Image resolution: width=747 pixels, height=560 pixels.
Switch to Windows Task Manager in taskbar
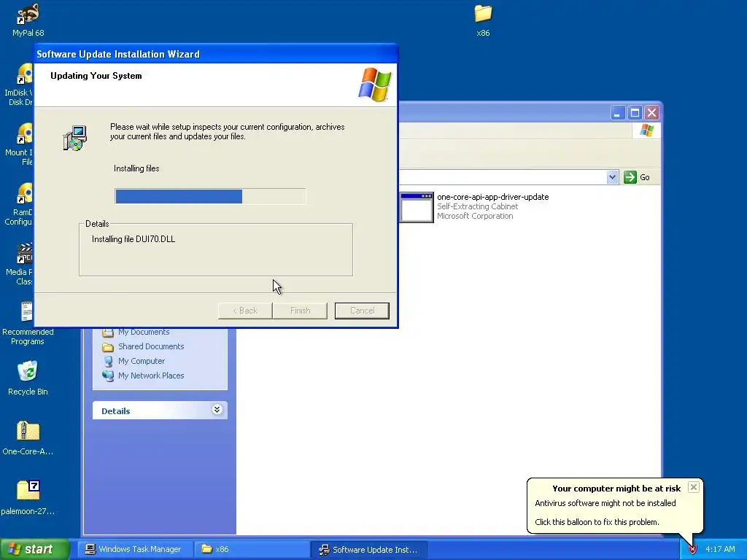135,549
